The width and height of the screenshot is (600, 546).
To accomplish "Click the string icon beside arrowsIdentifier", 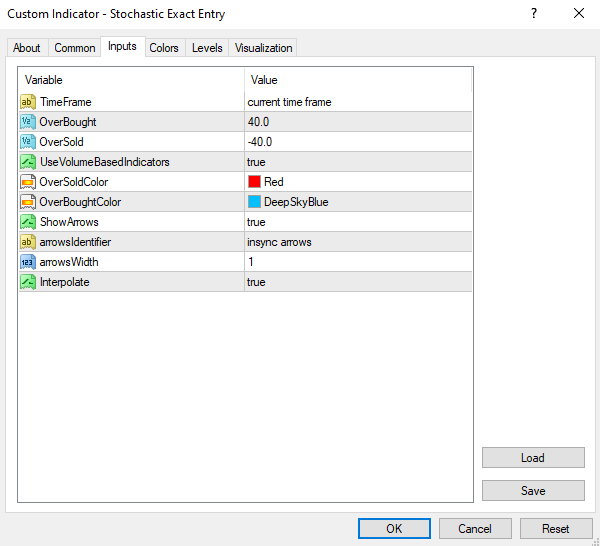I will click(28, 242).
